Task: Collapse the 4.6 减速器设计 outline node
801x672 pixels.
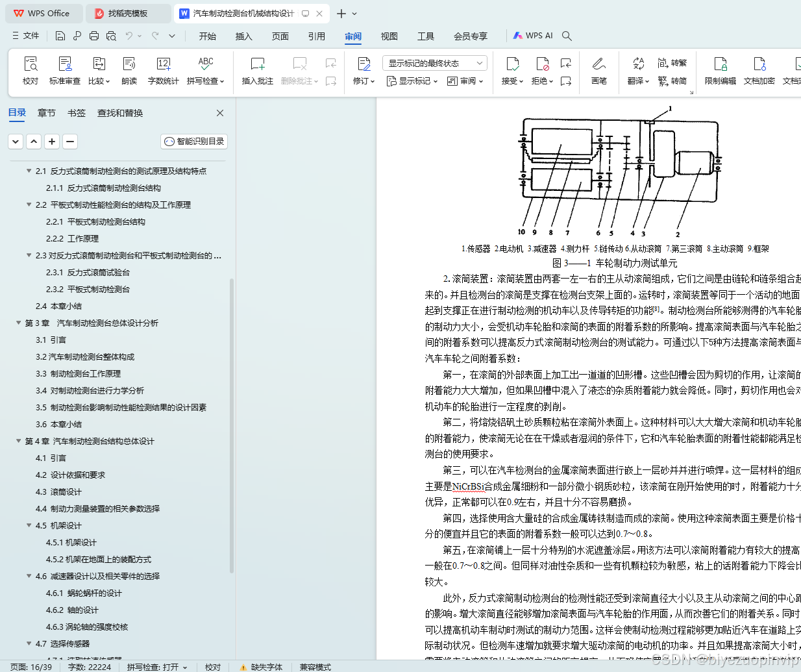Action: point(29,576)
